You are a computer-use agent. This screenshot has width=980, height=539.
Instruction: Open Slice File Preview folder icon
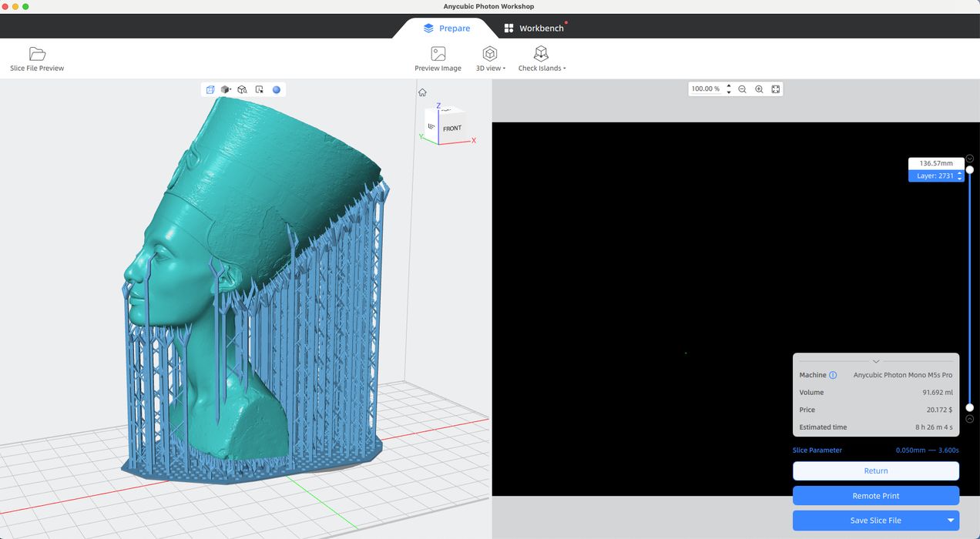pos(37,54)
